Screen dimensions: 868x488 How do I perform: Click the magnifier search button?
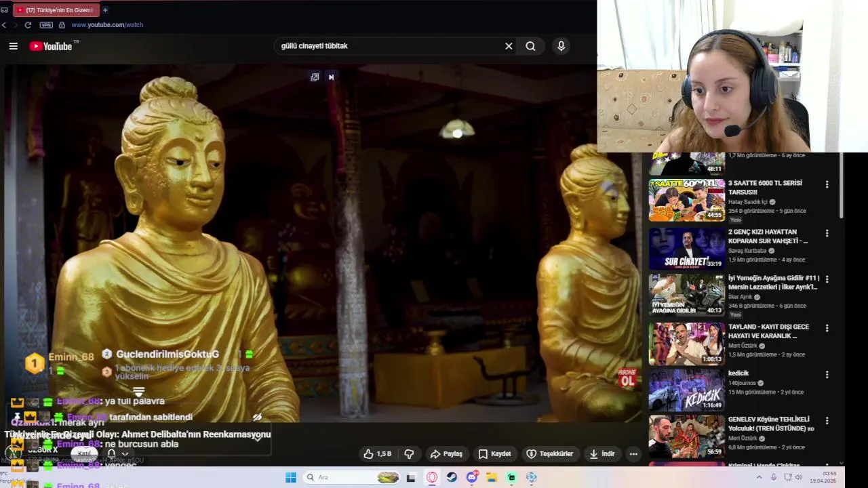(530, 46)
